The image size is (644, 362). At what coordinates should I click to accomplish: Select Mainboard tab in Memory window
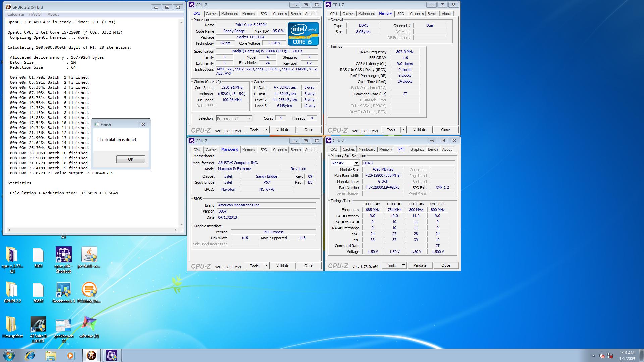366,14
